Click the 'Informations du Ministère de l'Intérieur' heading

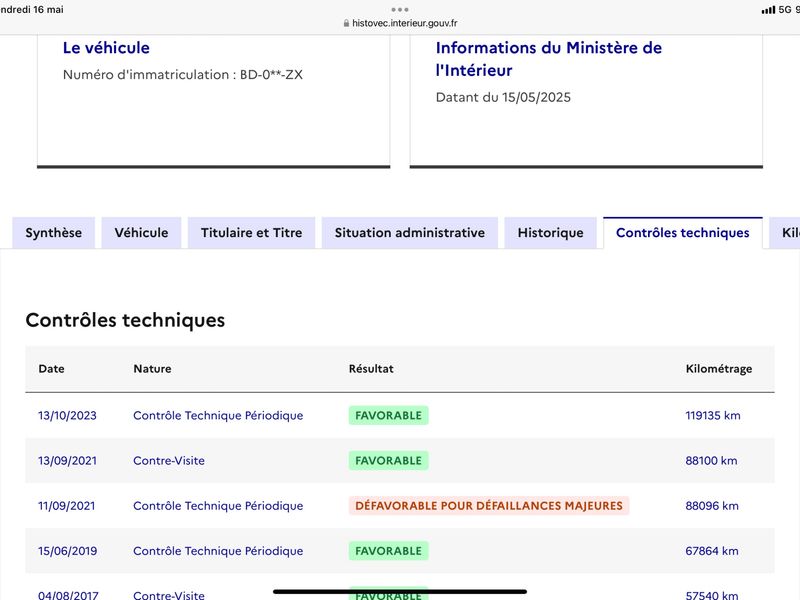coord(549,59)
